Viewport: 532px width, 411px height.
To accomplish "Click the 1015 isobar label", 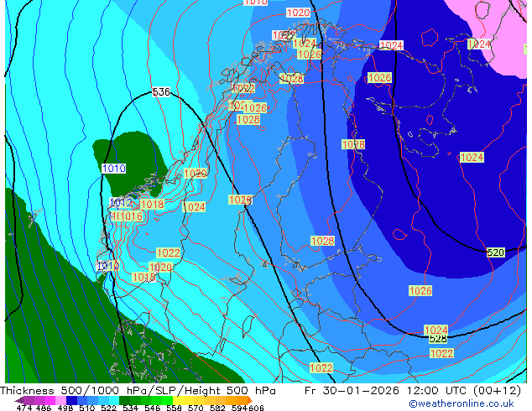I will (144, 277).
